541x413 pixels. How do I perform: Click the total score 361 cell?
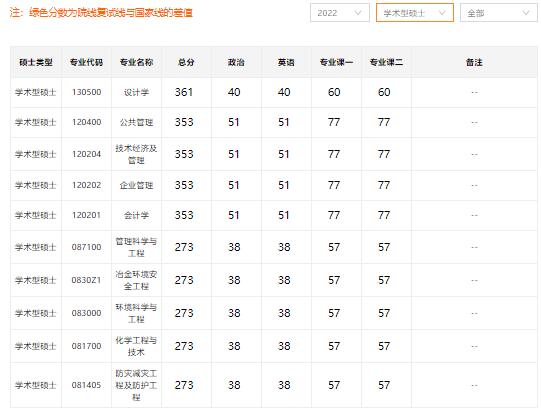click(x=184, y=92)
